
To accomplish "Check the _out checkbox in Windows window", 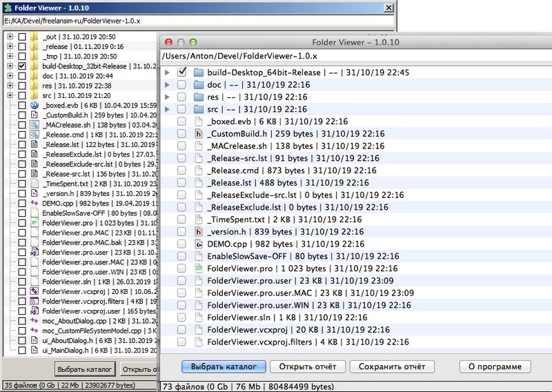I will 22,37.
